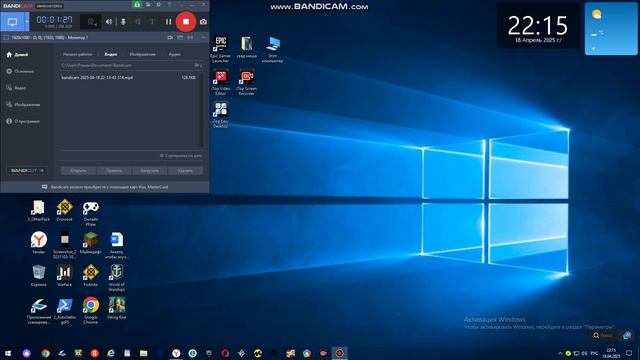Image resolution: width=640 pixels, height=360 pixels.
Task: Click the green lock icon in Bandicam title bar
Action: coord(137,4)
